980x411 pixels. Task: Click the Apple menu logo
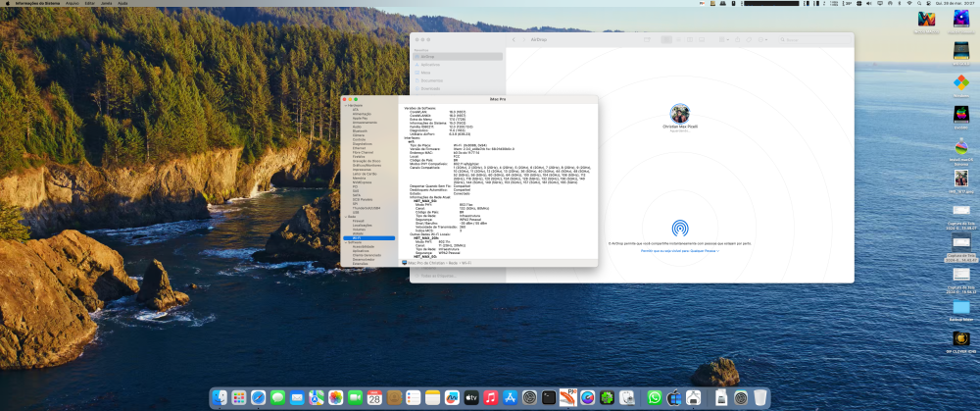coord(7,3)
